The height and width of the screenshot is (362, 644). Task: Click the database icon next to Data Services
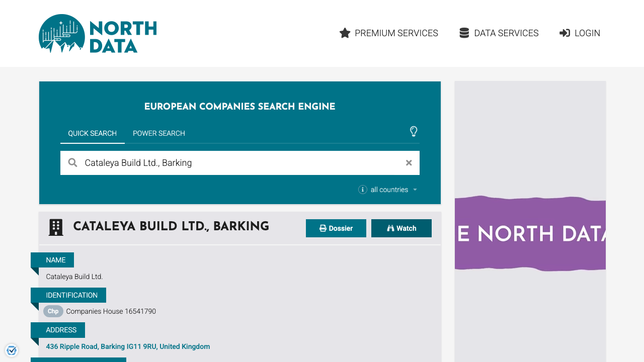(463, 33)
